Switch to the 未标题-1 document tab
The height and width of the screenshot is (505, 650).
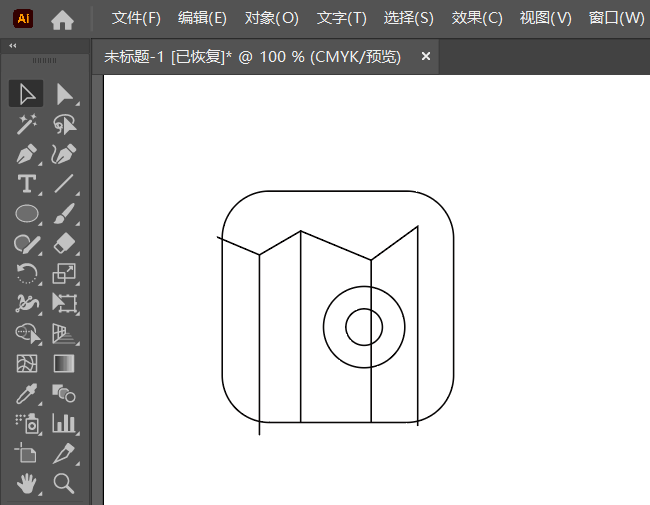pos(252,57)
